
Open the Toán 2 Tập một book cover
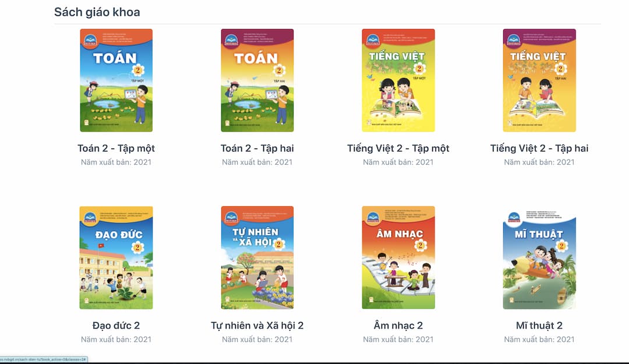pyautogui.click(x=116, y=80)
